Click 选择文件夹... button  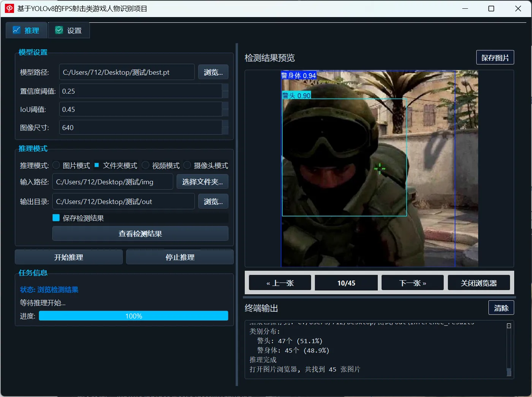(x=202, y=182)
